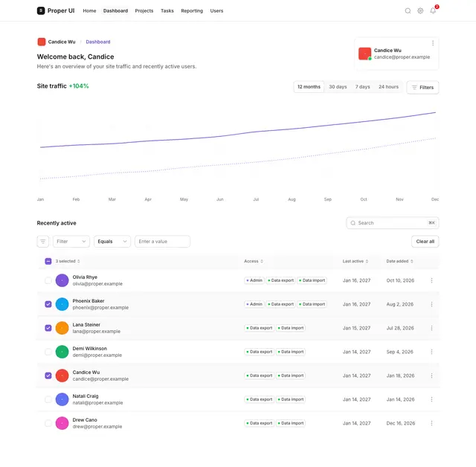Click the Admin badge for Olivia Rhye
Viewport: 476px width, 467px height.
(254, 280)
